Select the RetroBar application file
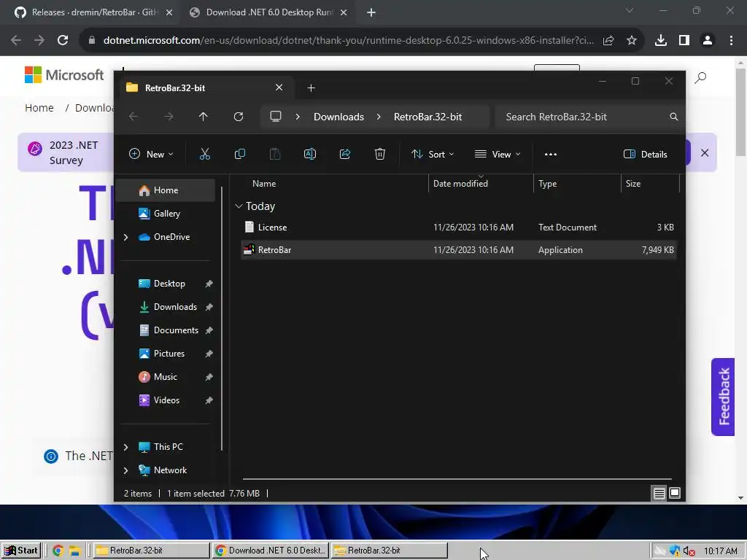 click(x=458, y=250)
